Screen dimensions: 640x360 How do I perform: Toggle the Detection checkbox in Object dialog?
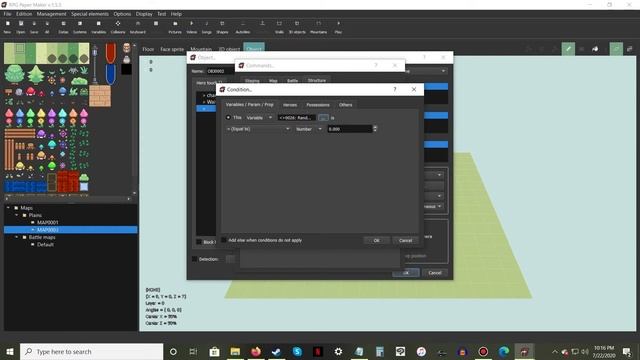[195, 259]
